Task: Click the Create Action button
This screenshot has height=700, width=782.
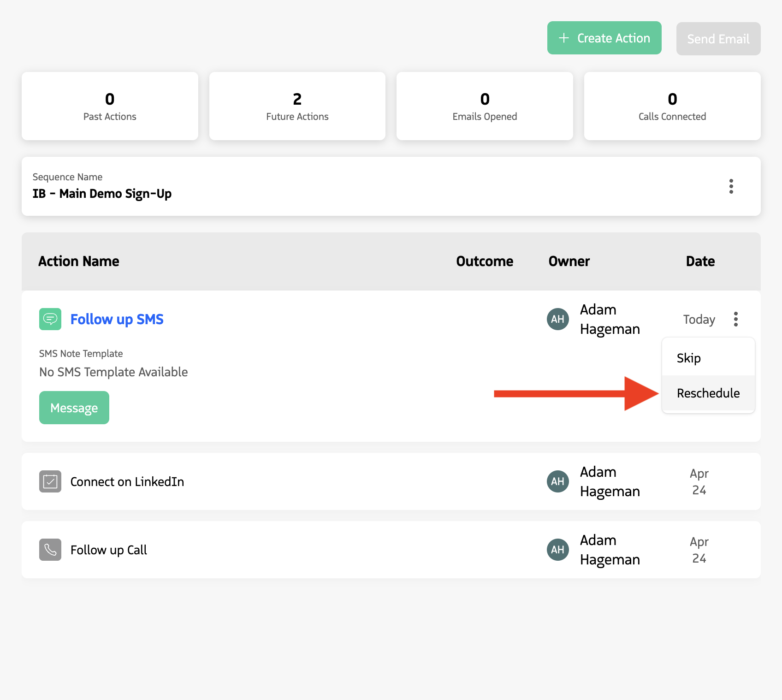Action: (604, 38)
